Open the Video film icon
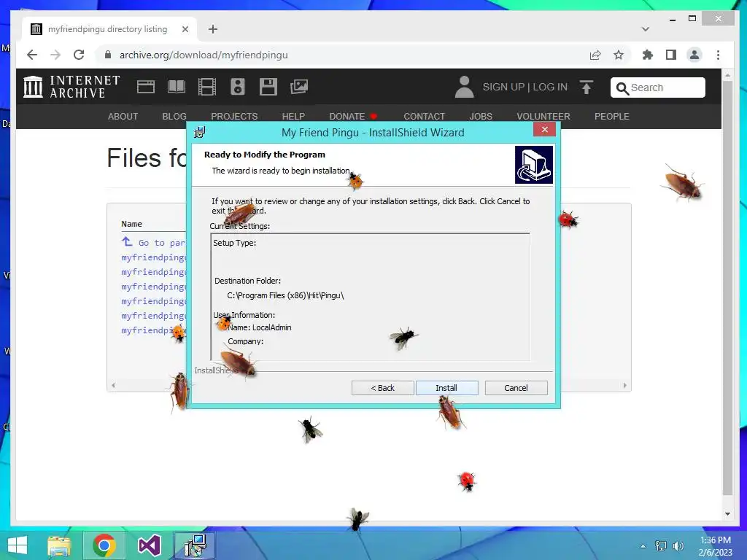 (206, 87)
